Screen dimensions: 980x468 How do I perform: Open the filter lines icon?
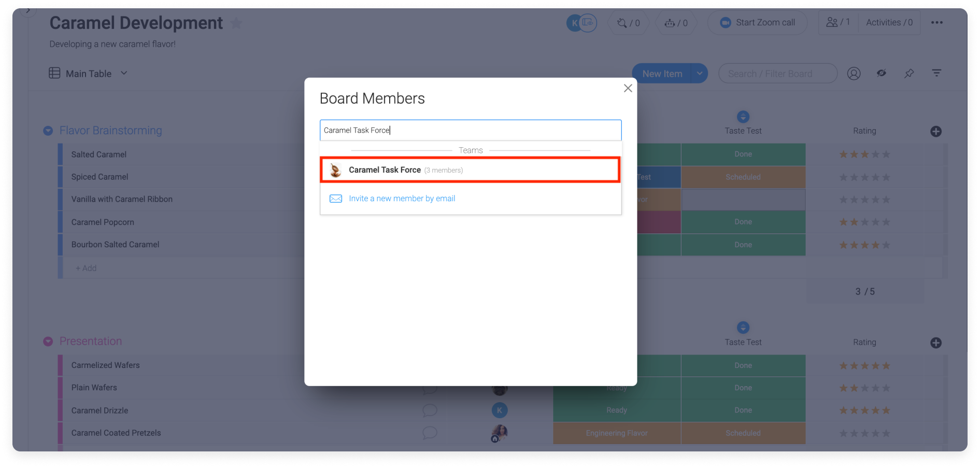click(x=936, y=73)
